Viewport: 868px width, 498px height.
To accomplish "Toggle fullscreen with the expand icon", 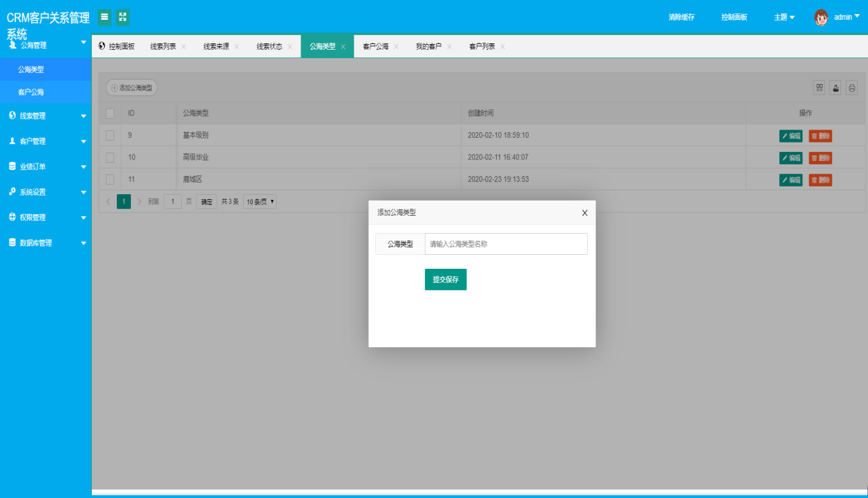I will (x=123, y=17).
